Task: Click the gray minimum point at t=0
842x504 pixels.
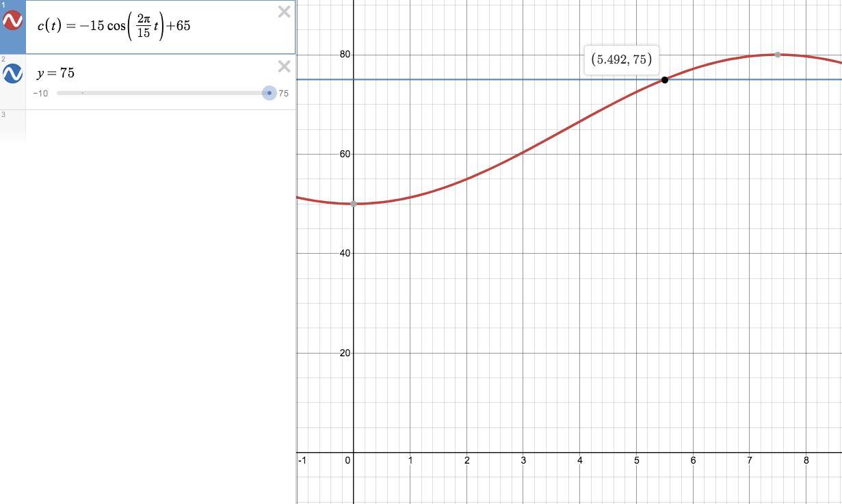Action: pos(354,204)
